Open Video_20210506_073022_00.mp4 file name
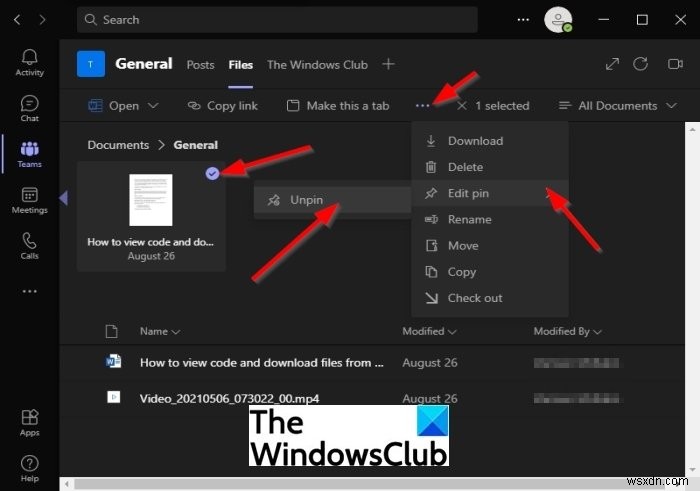 229,398
